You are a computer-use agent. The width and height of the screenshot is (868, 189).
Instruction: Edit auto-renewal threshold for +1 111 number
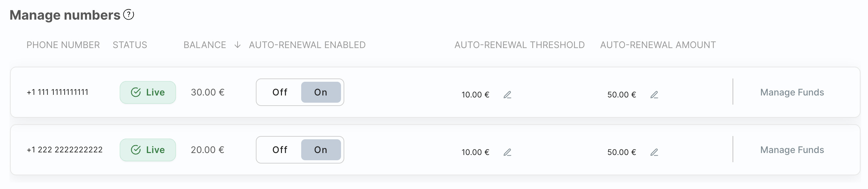click(x=507, y=95)
